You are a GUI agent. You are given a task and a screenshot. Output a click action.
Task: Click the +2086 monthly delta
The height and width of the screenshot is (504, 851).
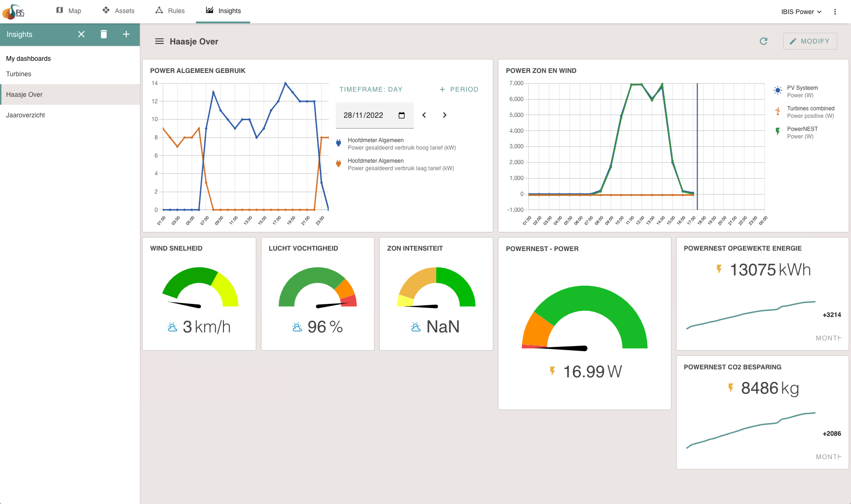pos(832,433)
